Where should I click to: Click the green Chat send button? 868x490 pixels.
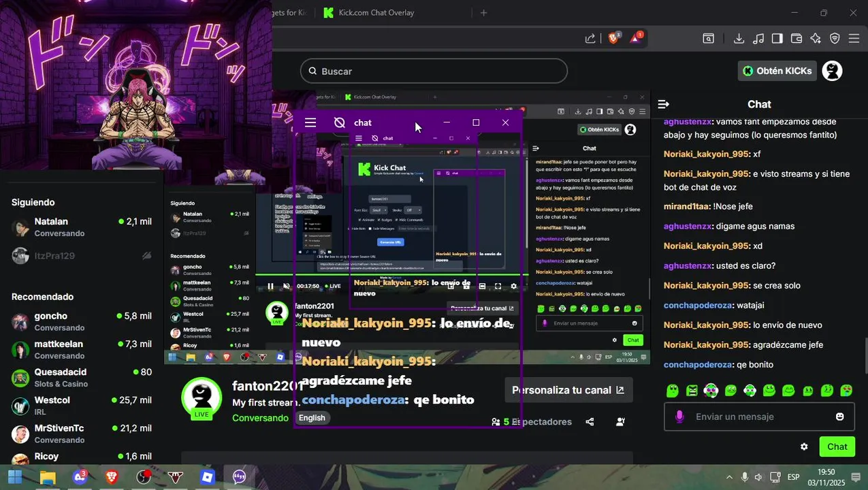pos(837,446)
